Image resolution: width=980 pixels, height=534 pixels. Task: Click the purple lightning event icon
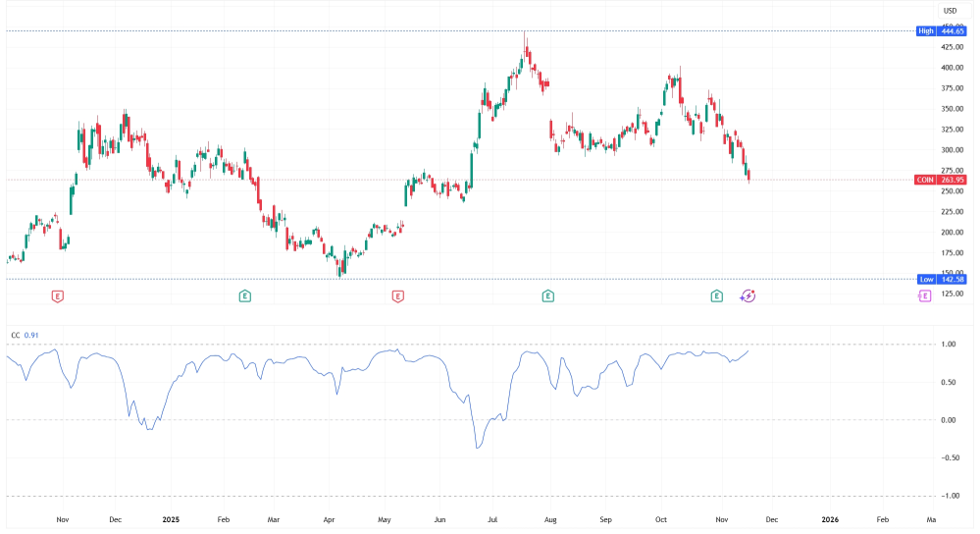coord(748,295)
